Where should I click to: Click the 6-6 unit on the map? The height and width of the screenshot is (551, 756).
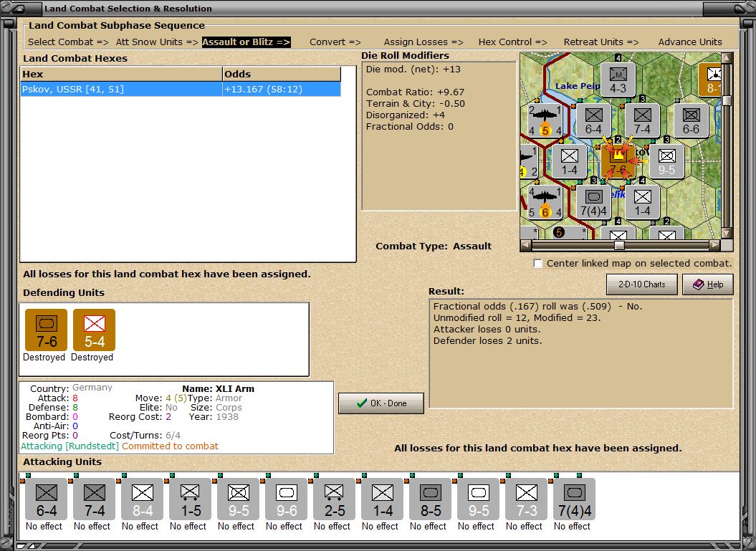691,120
